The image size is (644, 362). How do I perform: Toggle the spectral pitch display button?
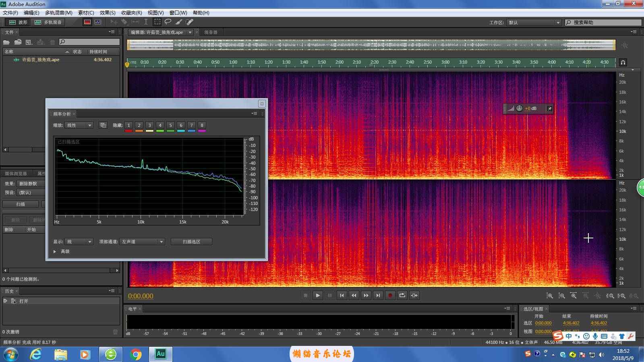pyautogui.click(x=98, y=22)
